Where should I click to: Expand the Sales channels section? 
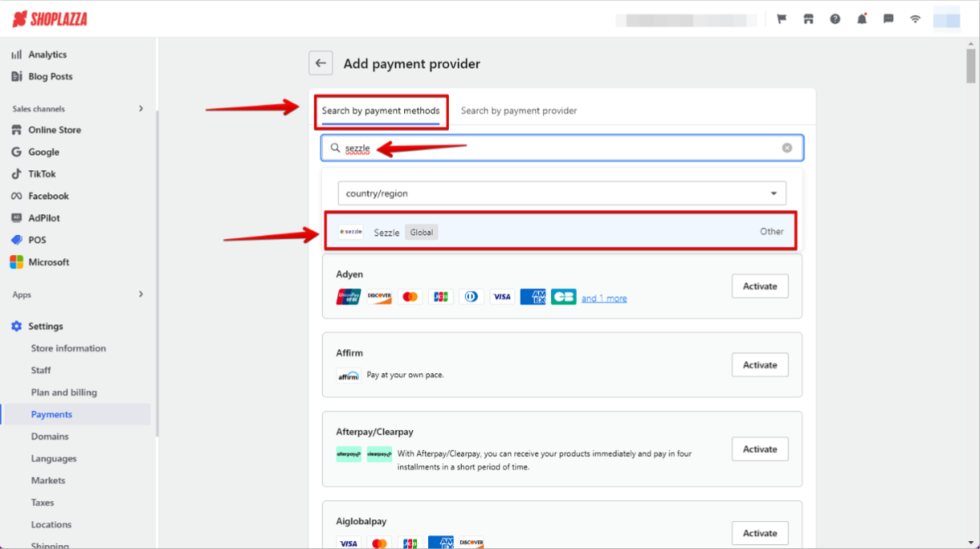pos(141,109)
